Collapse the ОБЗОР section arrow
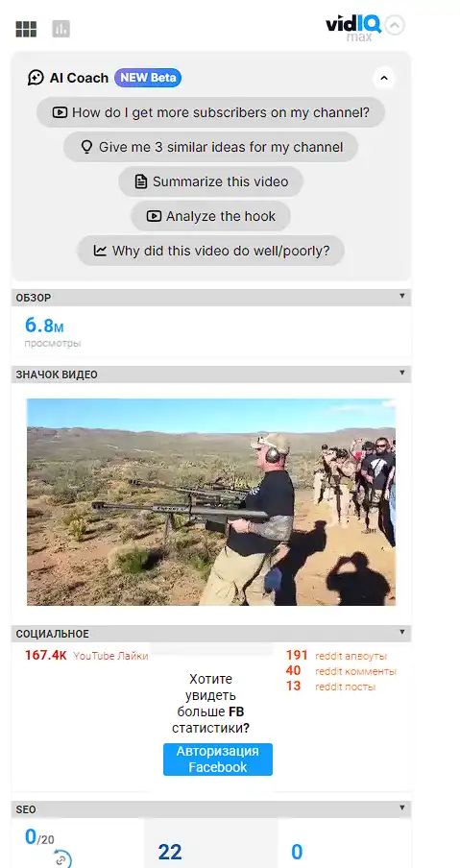The height and width of the screenshot is (868, 460). click(402, 297)
